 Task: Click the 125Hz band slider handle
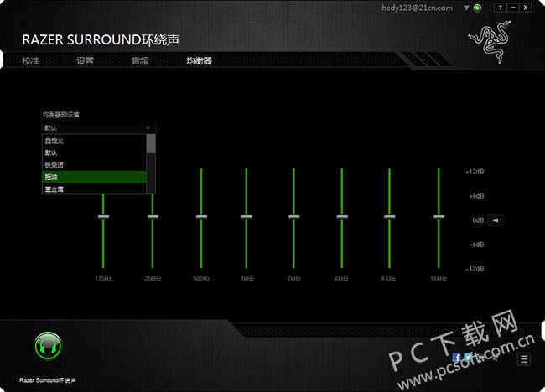coord(103,217)
